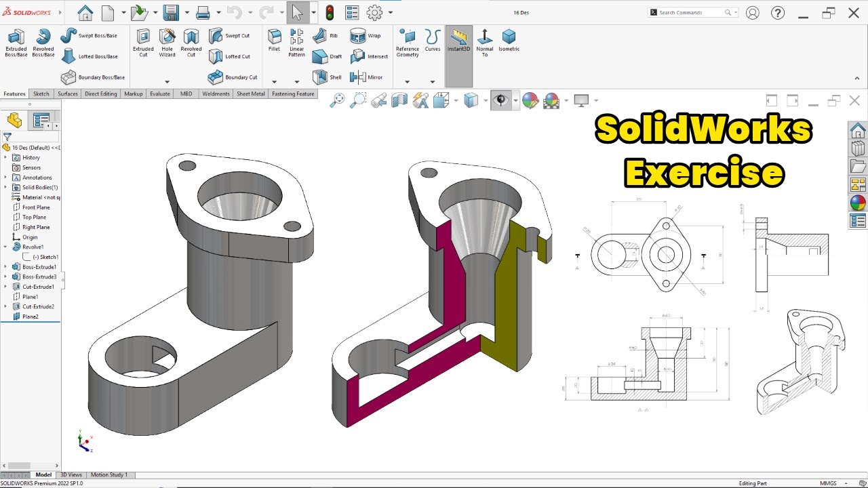Open the Evaluate tab
Screen dimensions: 868x488
160,94
